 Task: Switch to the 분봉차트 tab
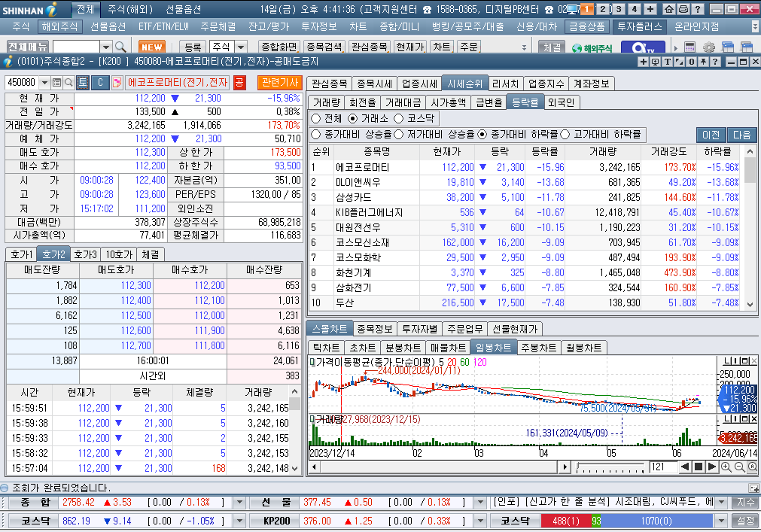coord(403,348)
